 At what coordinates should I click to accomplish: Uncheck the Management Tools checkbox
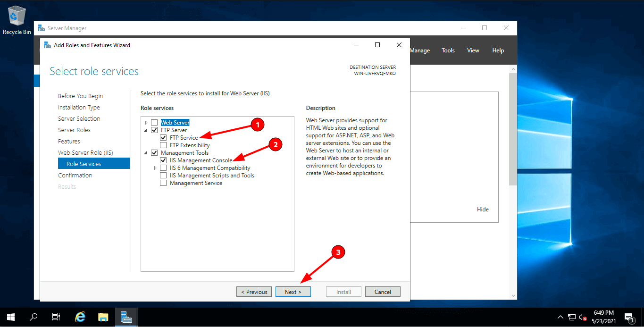click(x=154, y=153)
